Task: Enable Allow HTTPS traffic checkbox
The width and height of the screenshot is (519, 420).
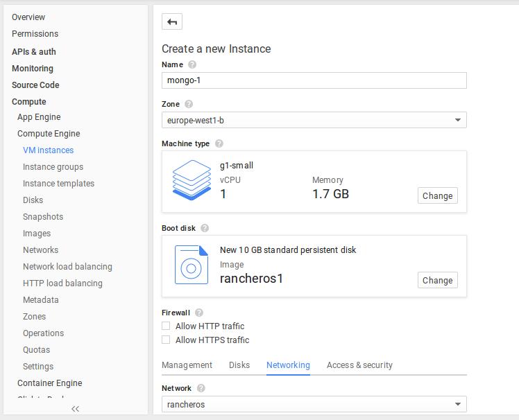Action: [x=166, y=340]
